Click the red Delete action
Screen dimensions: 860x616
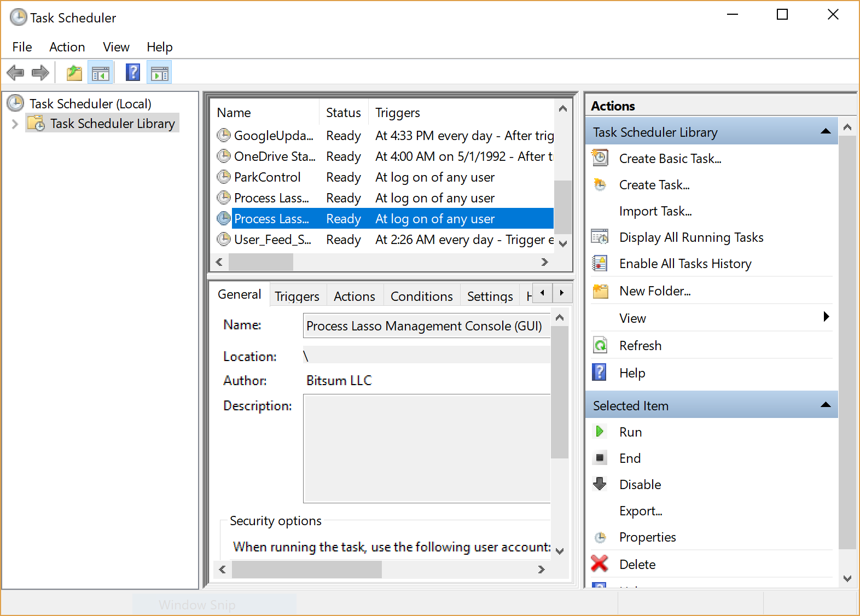tap(637, 565)
